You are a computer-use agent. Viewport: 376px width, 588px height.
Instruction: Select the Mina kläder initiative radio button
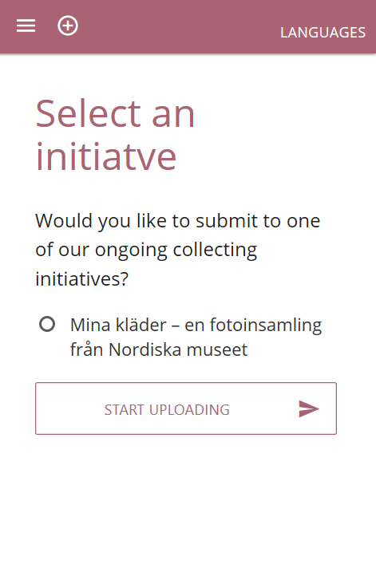click(47, 325)
